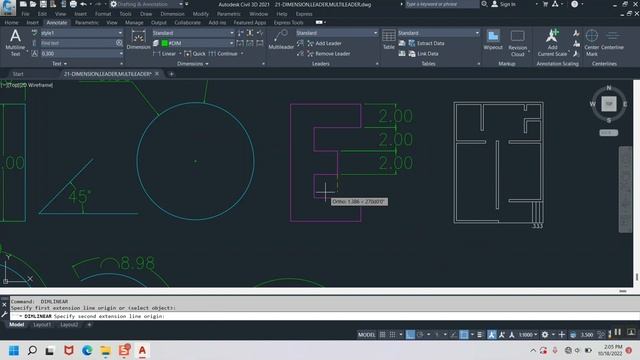Select the Center Mark tool
The height and width of the screenshot is (360, 640).
coord(591,42)
